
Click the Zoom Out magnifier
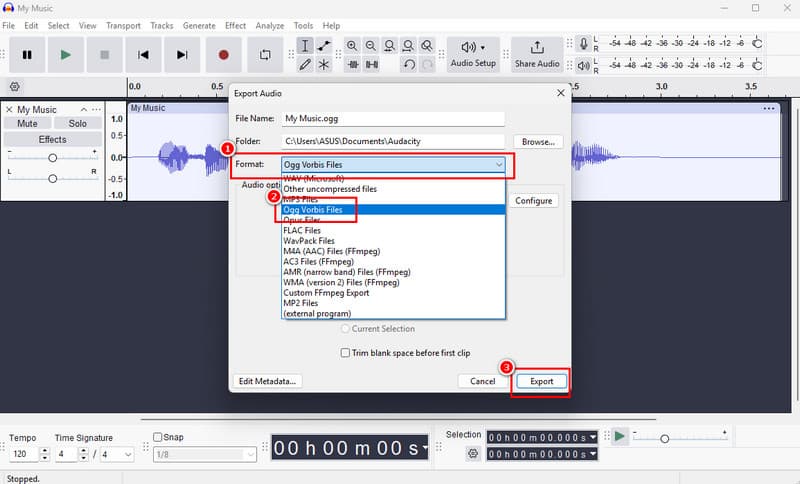371,46
